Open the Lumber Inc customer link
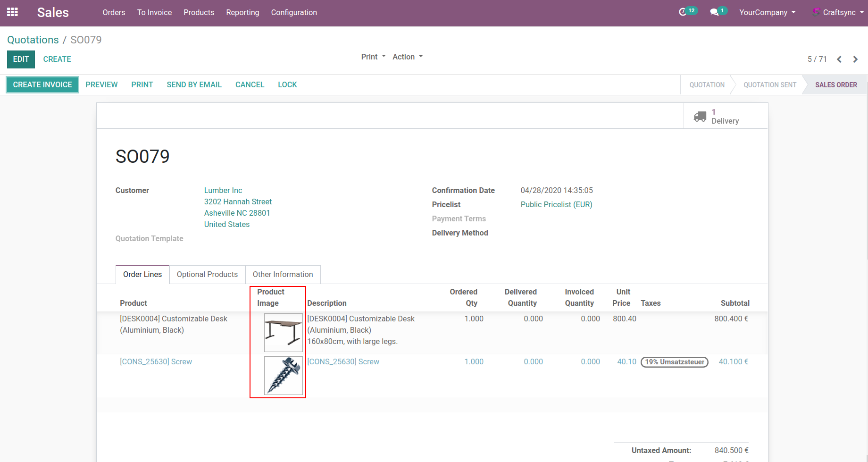The image size is (868, 462). [223, 190]
